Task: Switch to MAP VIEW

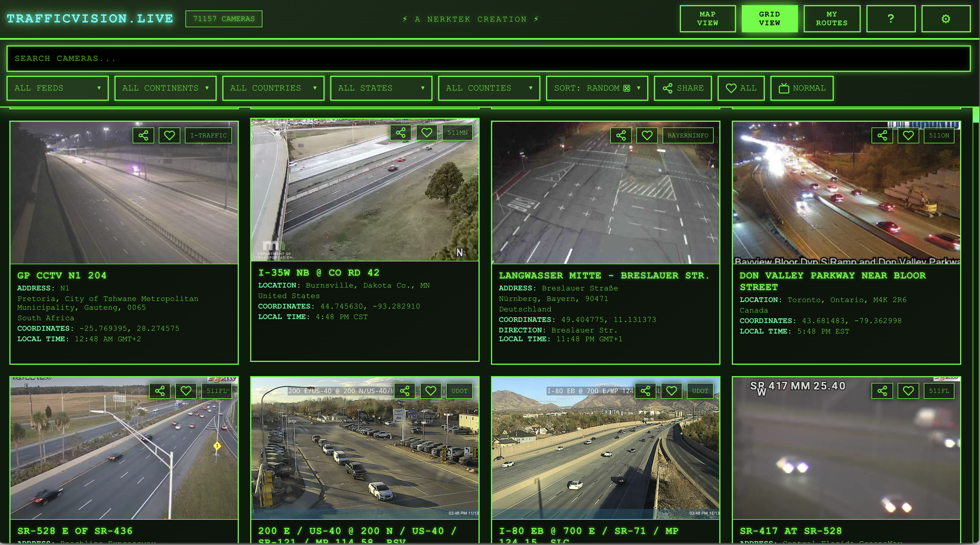Action: click(x=708, y=18)
